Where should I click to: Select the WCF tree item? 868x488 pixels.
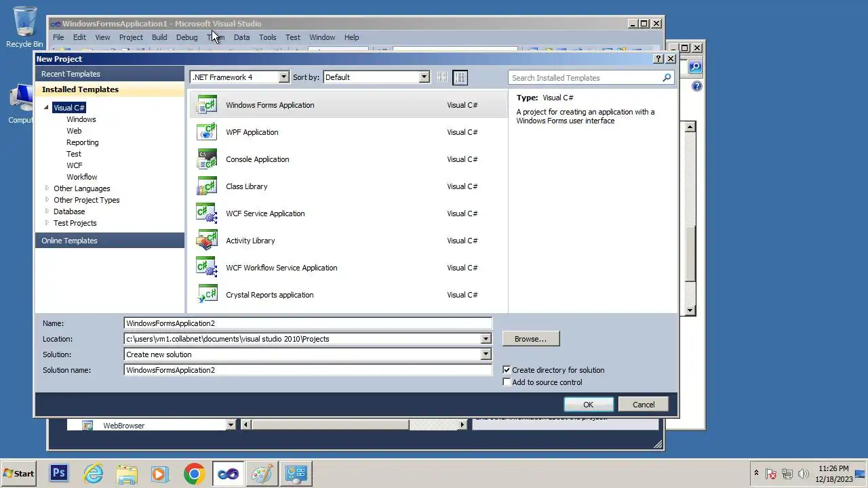(x=75, y=165)
